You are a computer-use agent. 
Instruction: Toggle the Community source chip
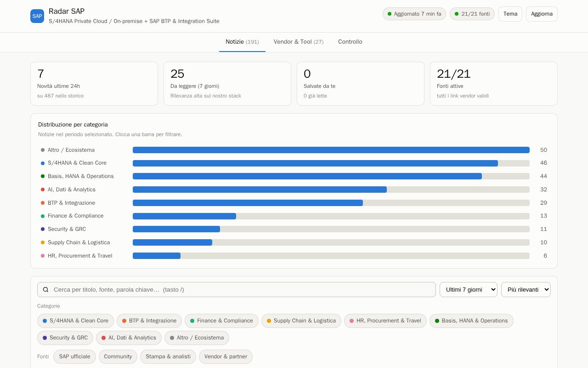pos(118,356)
